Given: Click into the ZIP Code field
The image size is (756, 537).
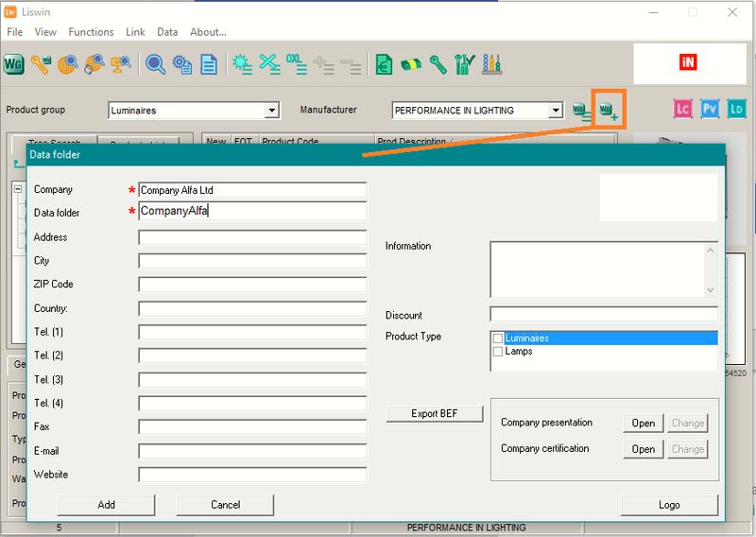Looking at the screenshot, I should point(252,285).
